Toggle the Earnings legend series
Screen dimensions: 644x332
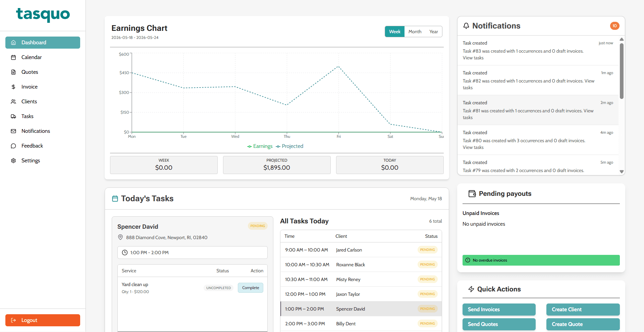click(x=260, y=146)
